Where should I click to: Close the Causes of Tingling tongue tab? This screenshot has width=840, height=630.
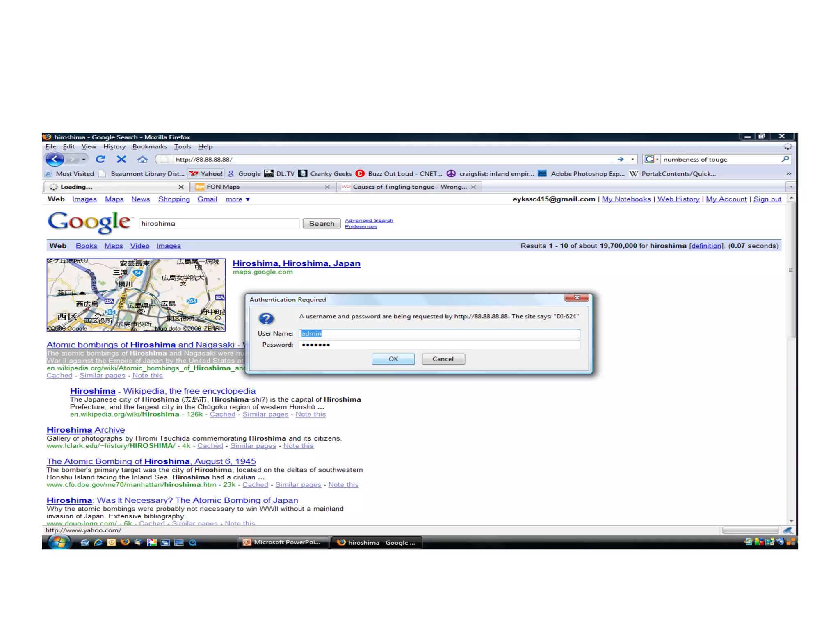[x=473, y=187]
